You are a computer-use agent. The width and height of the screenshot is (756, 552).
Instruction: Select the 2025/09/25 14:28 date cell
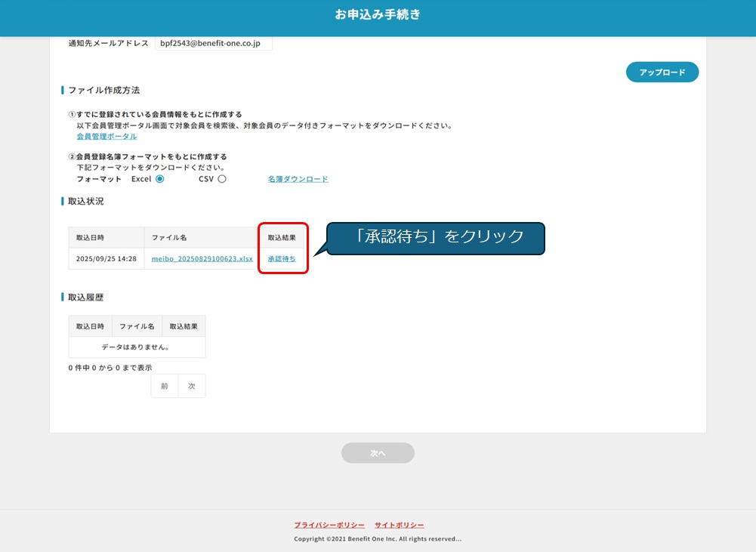106,259
